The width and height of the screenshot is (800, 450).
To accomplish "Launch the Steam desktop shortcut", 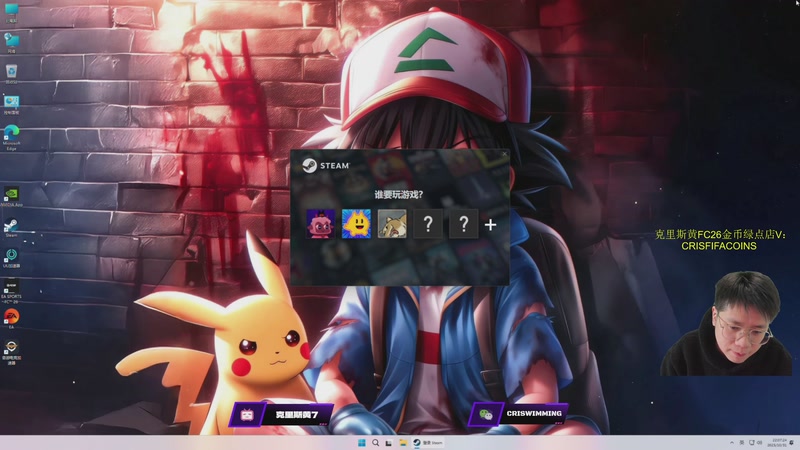I will (x=11, y=228).
